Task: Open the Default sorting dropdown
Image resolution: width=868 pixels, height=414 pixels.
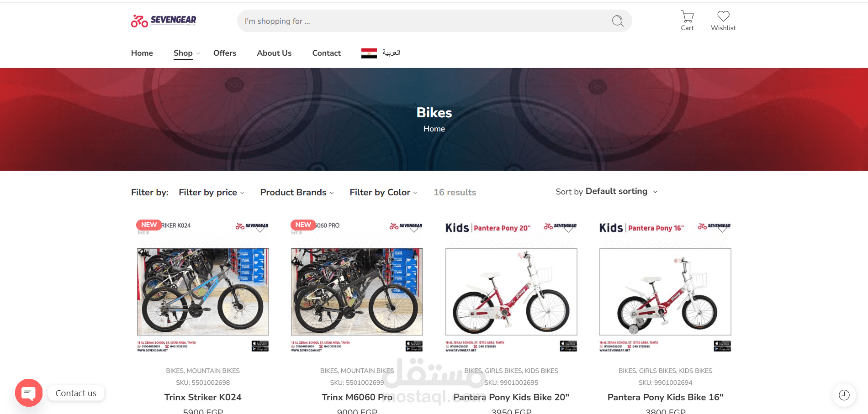Action: click(621, 191)
